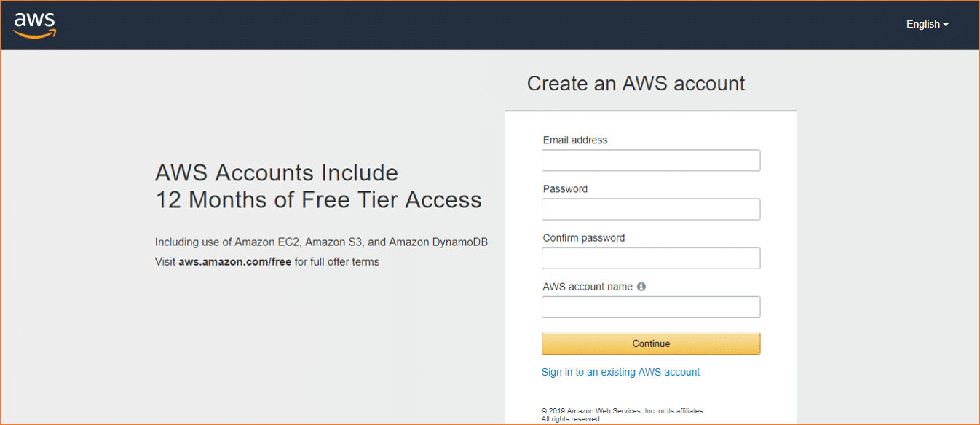Image resolution: width=980 pixels, height=425 pixels.
Task: Click the Amazon EC2, S3, DynamoDB description line
Action: (x=321, y=242)
